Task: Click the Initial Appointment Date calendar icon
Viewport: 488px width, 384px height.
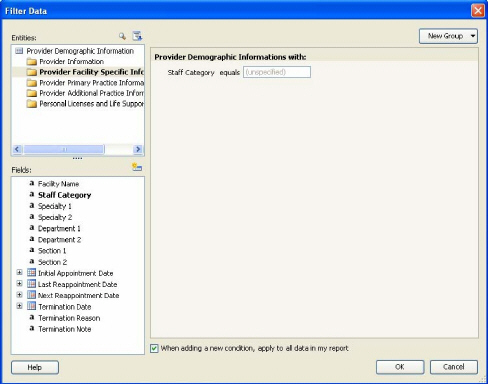Action: click(31, 273)
